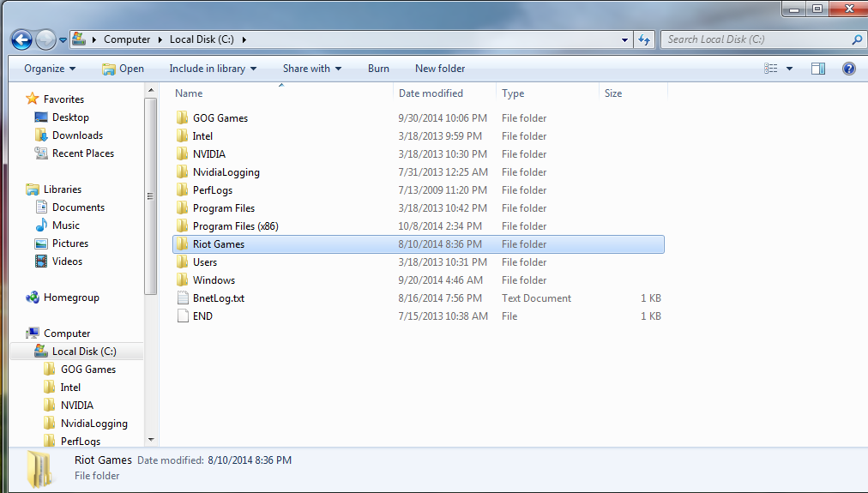Click the Text Document type cell

click(536, 298)
